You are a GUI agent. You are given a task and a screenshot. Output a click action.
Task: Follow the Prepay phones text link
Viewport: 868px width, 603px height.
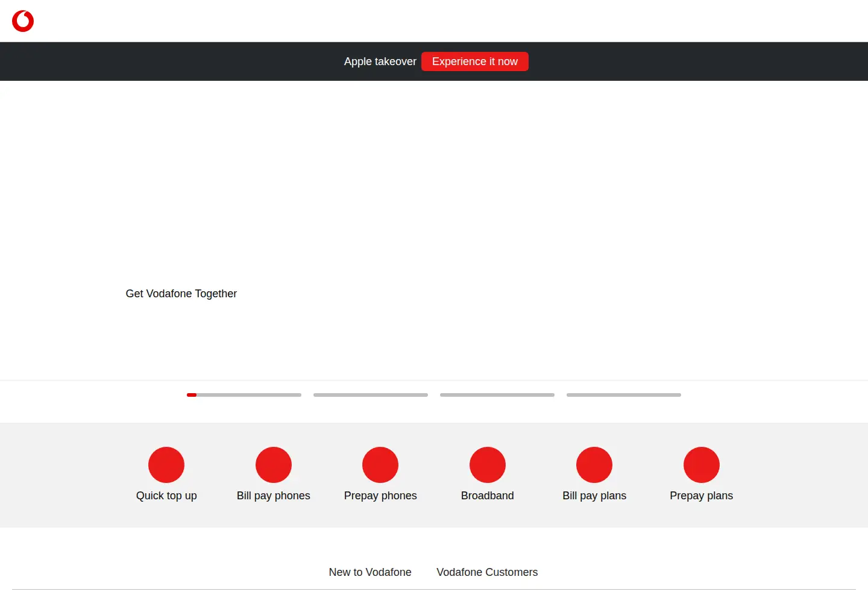tap(380, 496)
